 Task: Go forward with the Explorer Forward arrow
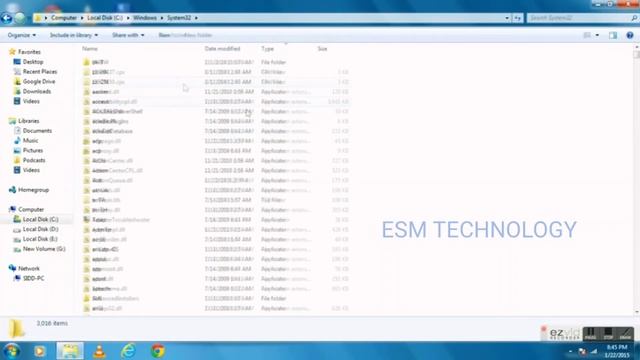(20, 18)
